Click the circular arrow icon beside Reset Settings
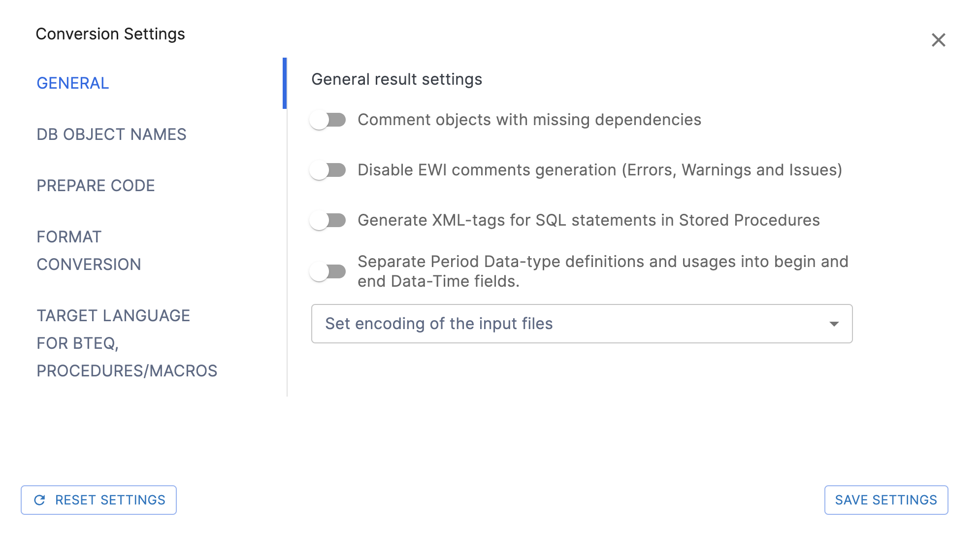 [x=40, y=500]
